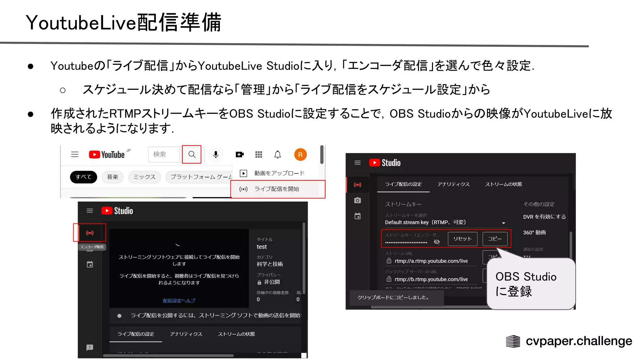
Task: Switch to ストリームの状態 tab in lower-left Studio
Action: coord(236,334)
